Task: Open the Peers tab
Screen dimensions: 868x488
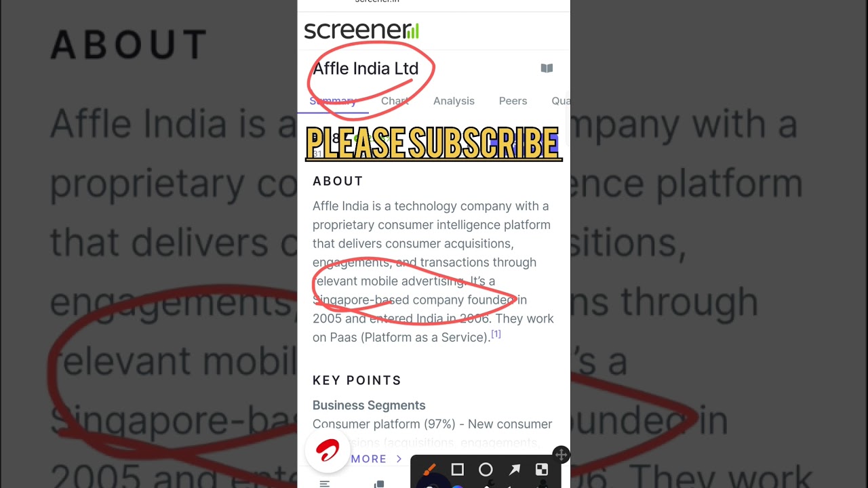Action: (x=513, y=101)
